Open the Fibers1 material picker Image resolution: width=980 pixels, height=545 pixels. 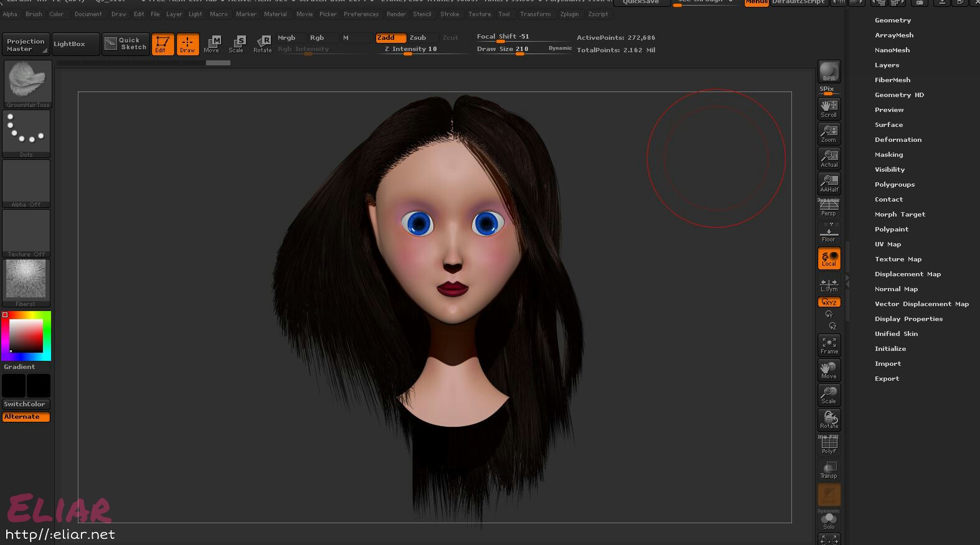27,283
